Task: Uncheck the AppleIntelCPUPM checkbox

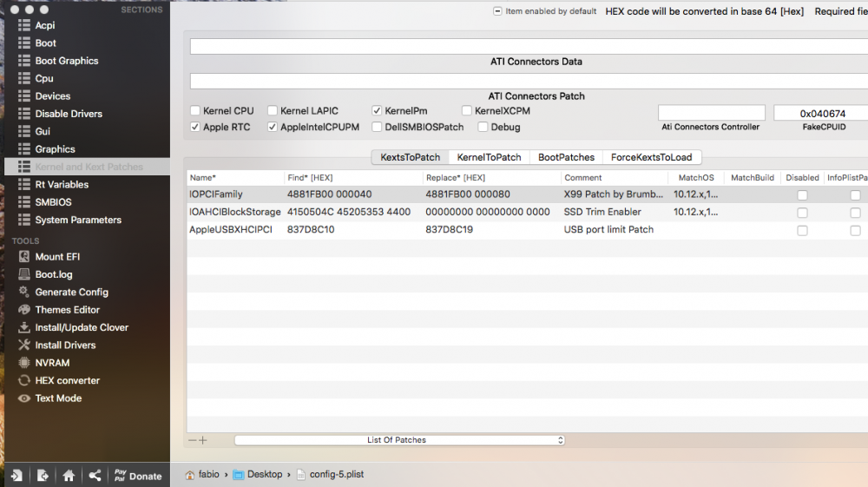Action: [273, 127]
